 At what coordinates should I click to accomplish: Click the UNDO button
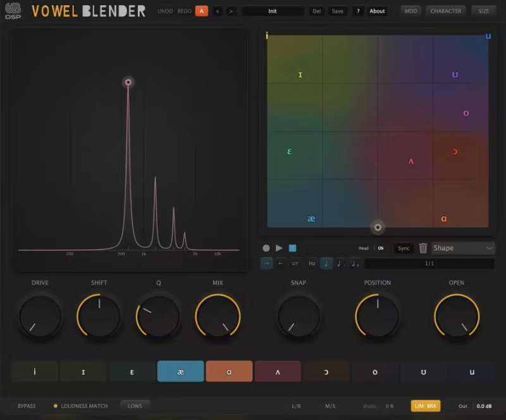click(165, 11)
